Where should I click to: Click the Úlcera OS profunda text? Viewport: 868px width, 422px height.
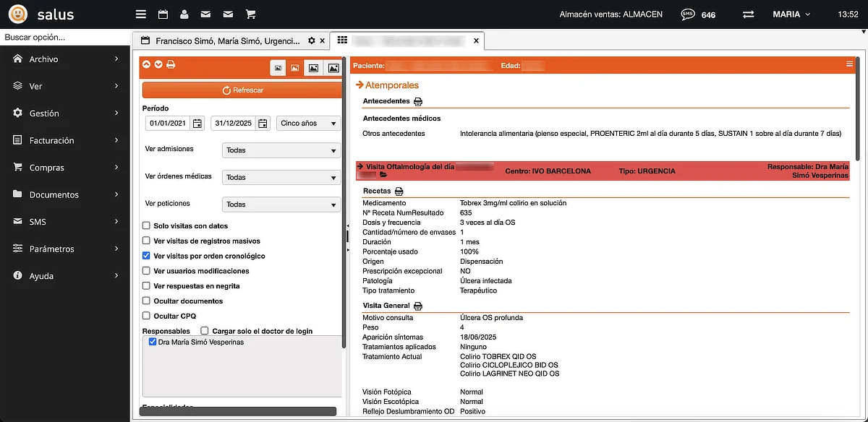491,318
